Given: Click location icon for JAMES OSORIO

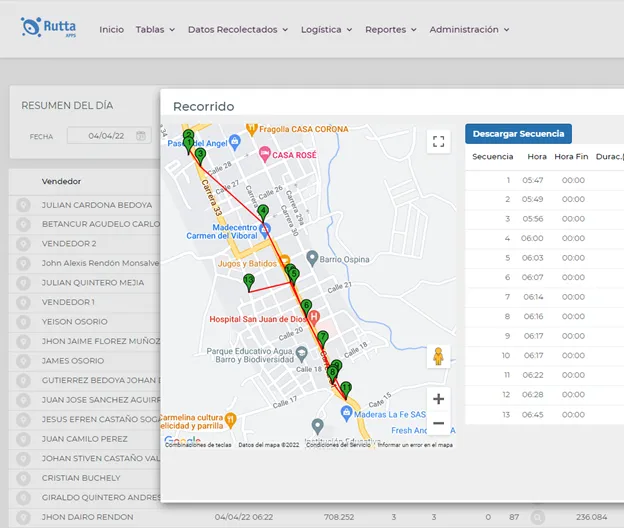Looking at the screenshot, I should pyautogui.click(x=23, y=361).
